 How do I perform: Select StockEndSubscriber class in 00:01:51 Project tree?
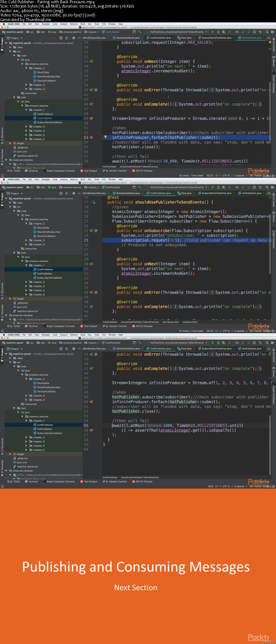(47, 232)
